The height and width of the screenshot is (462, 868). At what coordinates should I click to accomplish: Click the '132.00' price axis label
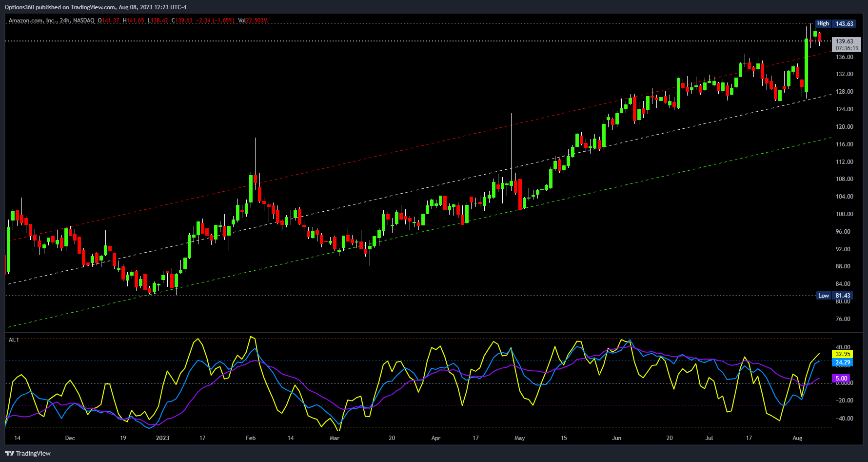pyautogui.click(x=845, y=74)
